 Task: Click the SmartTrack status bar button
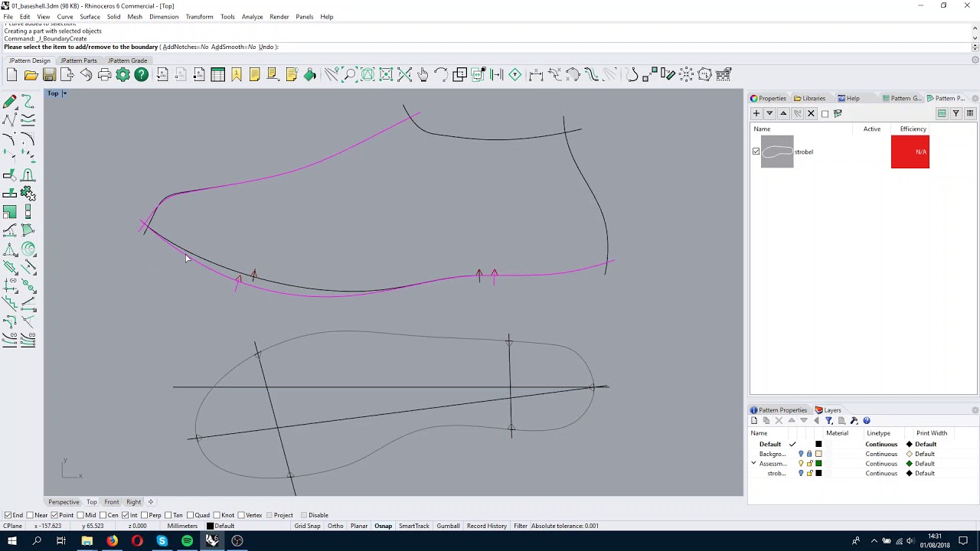point(413,526)
